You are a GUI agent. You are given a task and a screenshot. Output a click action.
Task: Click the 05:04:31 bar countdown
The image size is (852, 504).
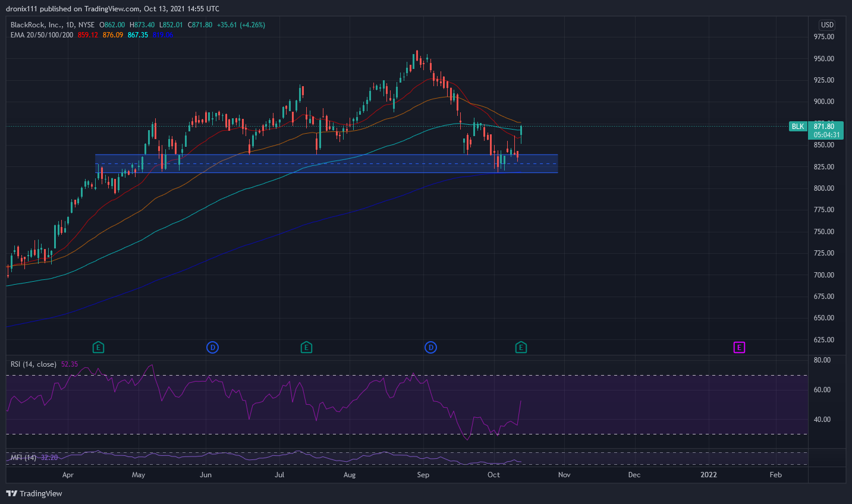coord(826,135)
